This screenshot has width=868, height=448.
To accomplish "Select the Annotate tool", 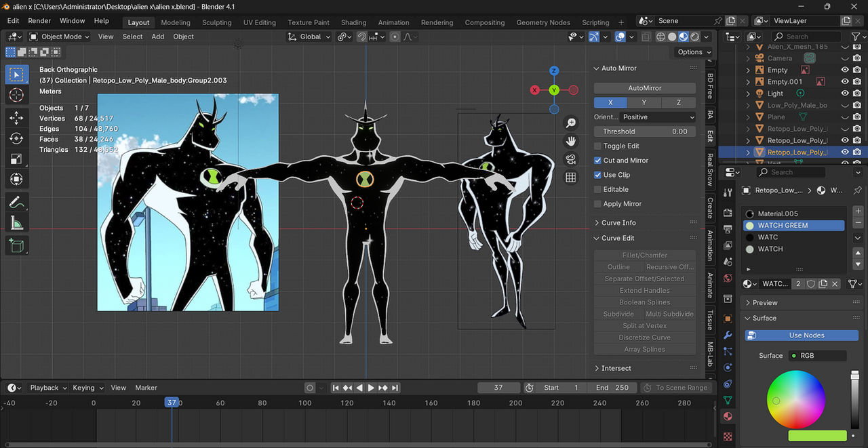I will [x=17, y=202].
